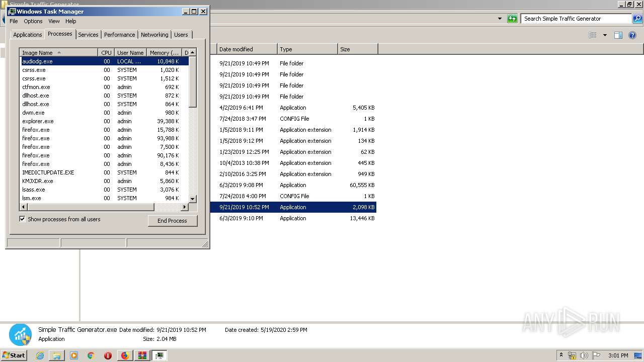The image size is (644, 362).
Task: Toggle the Explorer preview pane
Action: (x=618, y=35)
